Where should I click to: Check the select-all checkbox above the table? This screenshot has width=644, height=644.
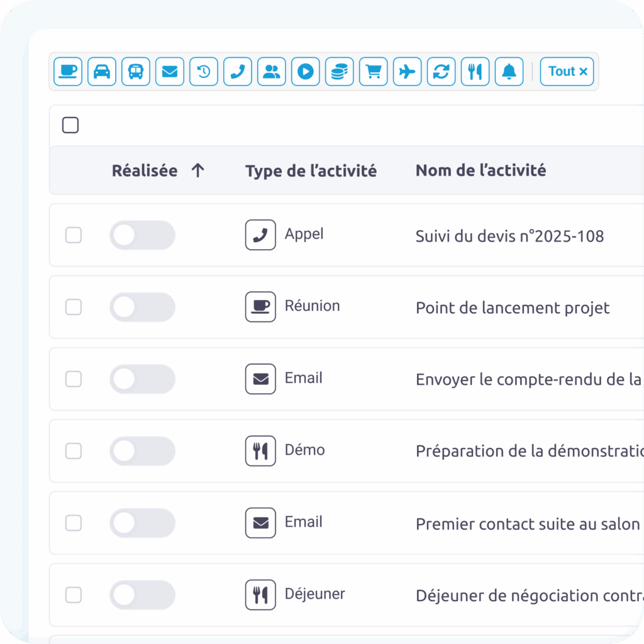70,126
